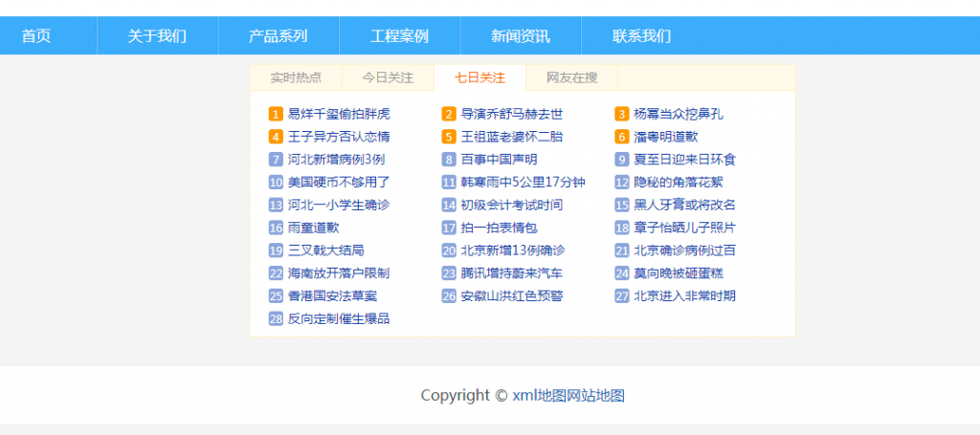Open the link 安徽山洪红色预警
This screenshot has width=980, height=435.
pyautogui.click(x=512, y=295)
